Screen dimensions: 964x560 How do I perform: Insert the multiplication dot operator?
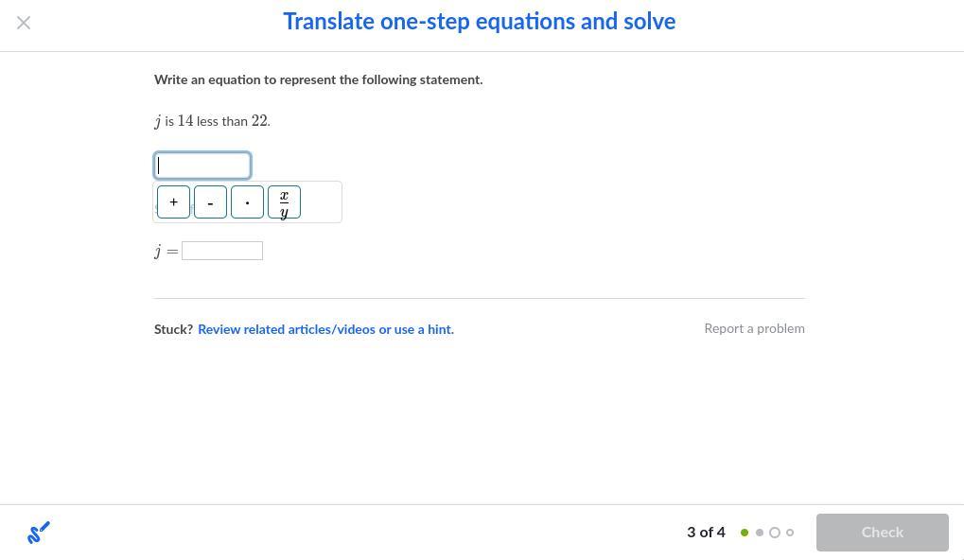click(x=247, y=202)
